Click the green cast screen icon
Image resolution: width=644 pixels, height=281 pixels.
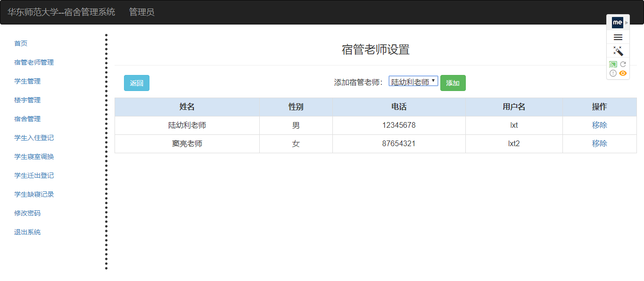(x=613, y=64)
